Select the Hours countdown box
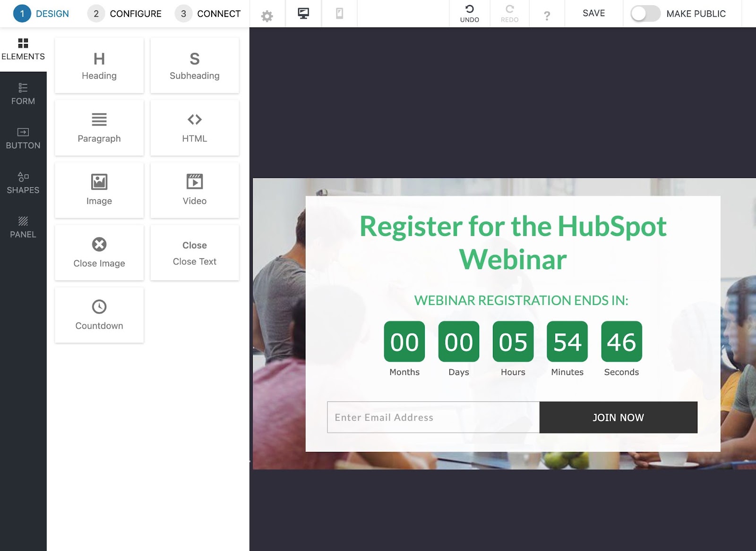The width and height of the screenshot is (756, 551). coord(513,341)
